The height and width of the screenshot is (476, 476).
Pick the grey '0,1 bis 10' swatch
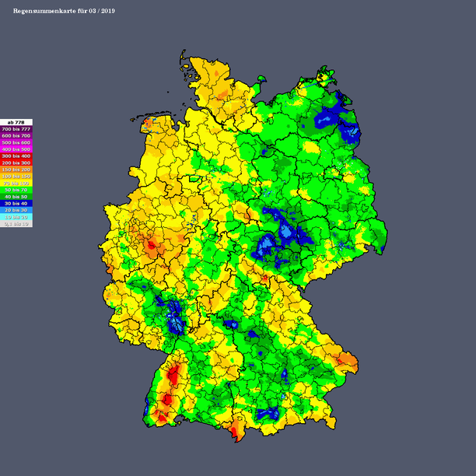coord(16,223)
